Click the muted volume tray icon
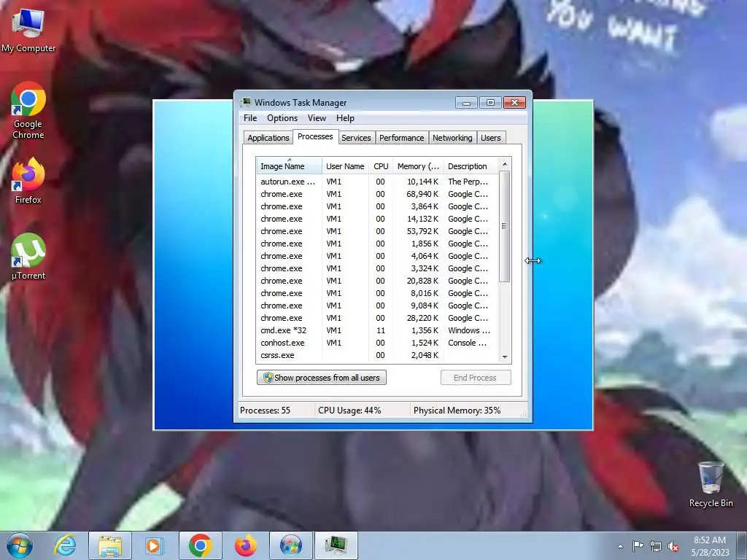 [x=673, y=546]
